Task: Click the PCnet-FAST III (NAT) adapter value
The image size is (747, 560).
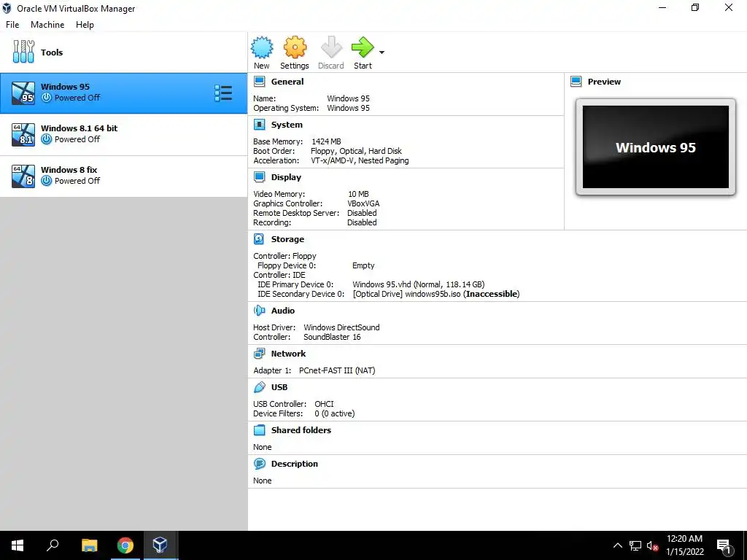Action: (337, 370)
